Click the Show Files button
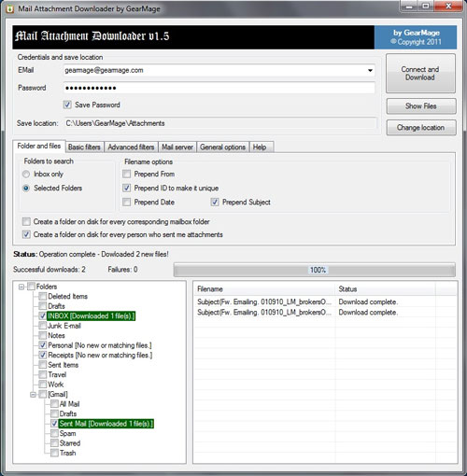467x476 pixels. coord(421,106)
